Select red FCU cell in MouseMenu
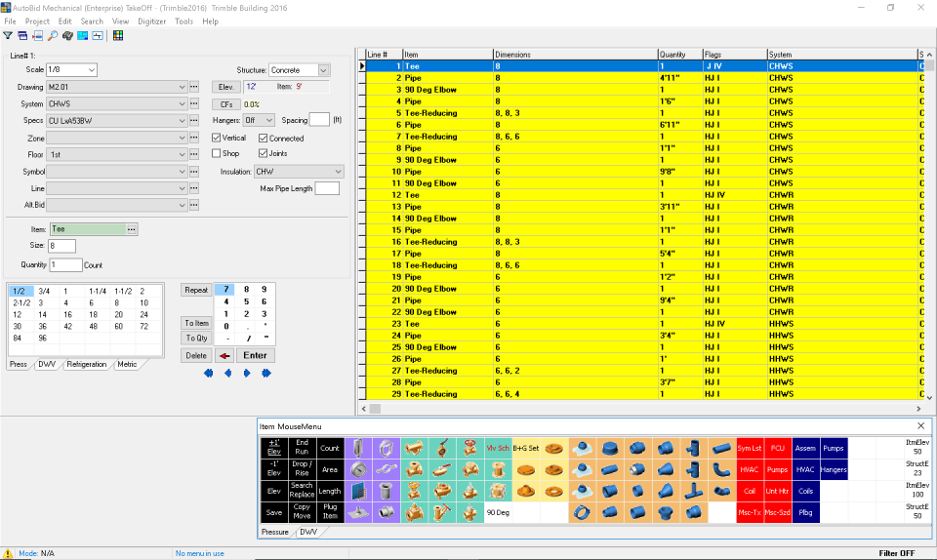This screenshot has width=937, height=560. pyautogui.click(x=777, y=448)
